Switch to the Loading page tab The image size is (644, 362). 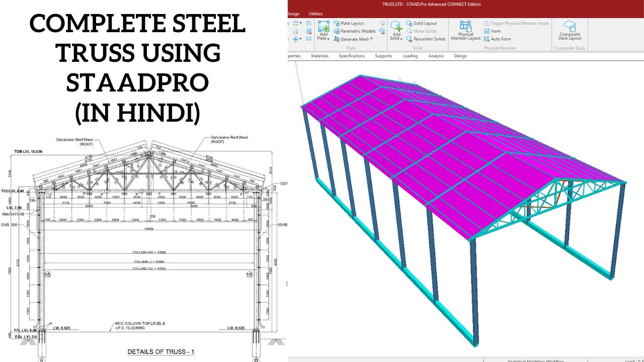click(x=410, y=56)
